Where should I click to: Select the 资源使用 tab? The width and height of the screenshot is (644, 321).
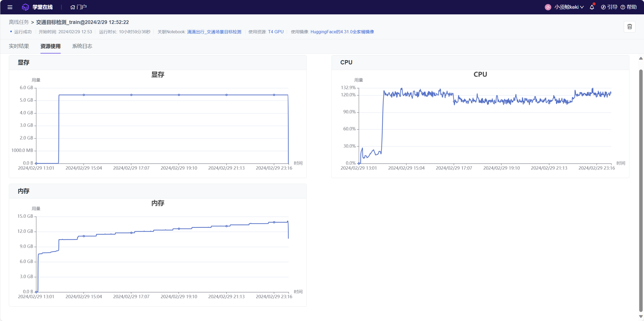tap(50, 46)
